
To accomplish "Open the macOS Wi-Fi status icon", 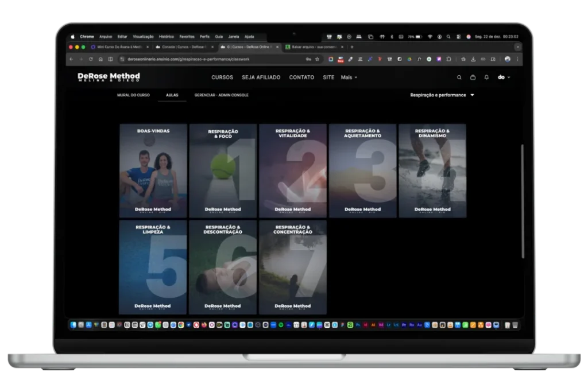I will coord(430,37).
